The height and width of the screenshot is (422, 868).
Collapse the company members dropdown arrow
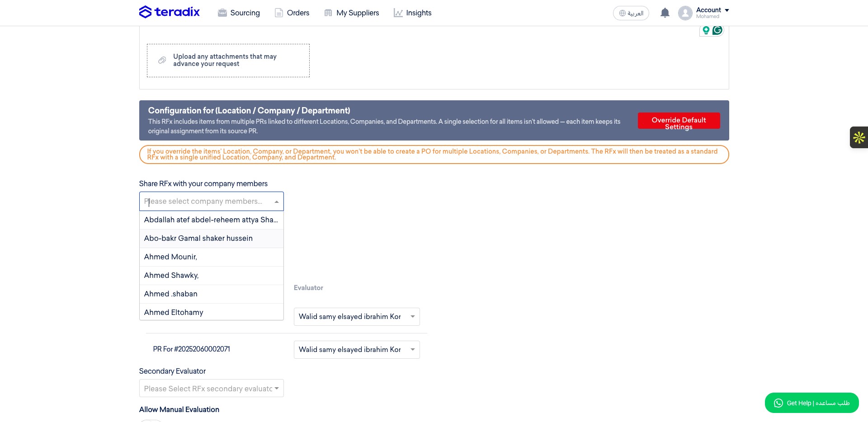coord(277,202)
